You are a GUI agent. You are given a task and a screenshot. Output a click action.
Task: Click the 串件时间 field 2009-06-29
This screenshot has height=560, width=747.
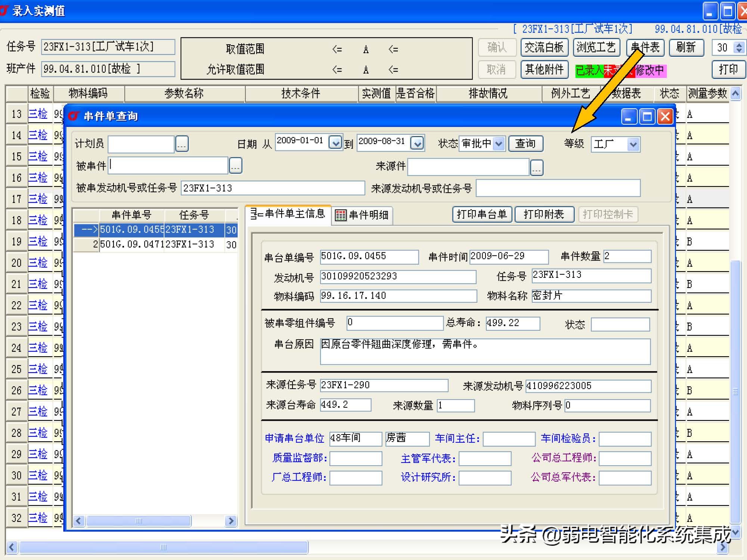(509, 256)
